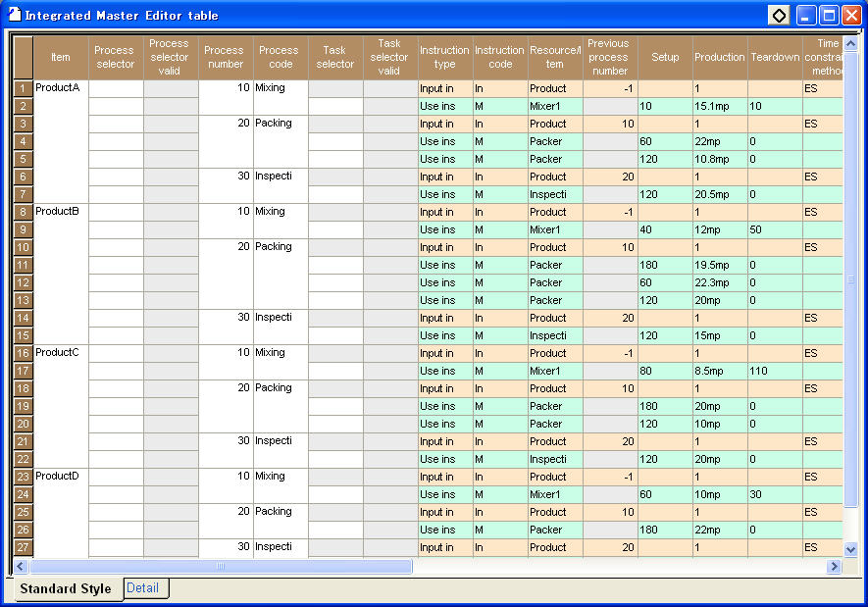Click the 8.5mp production cell
This screenshot has height=607, width=868.
click(x=720, y=371)
